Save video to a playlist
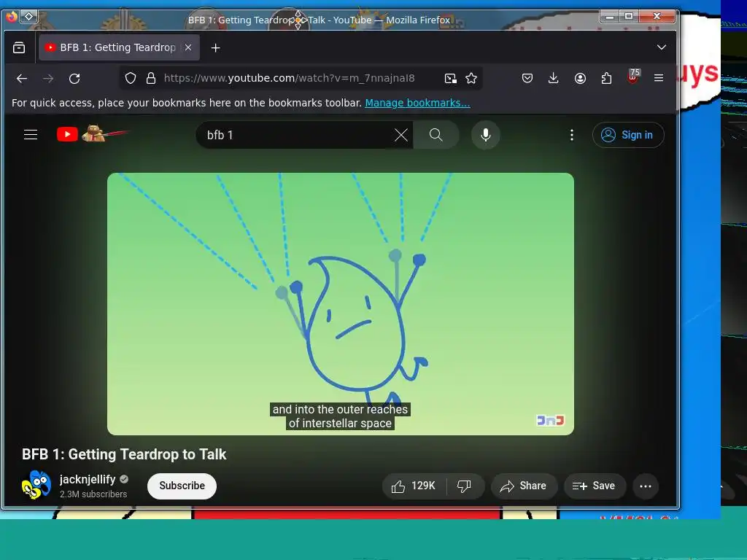 click(x=594, y=486)
